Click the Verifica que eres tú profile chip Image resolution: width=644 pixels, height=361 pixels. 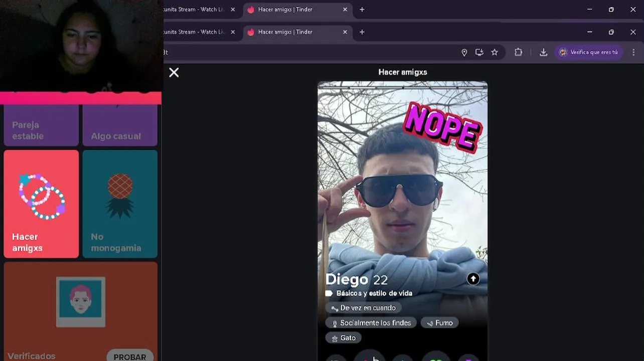(x=589, y=52)
